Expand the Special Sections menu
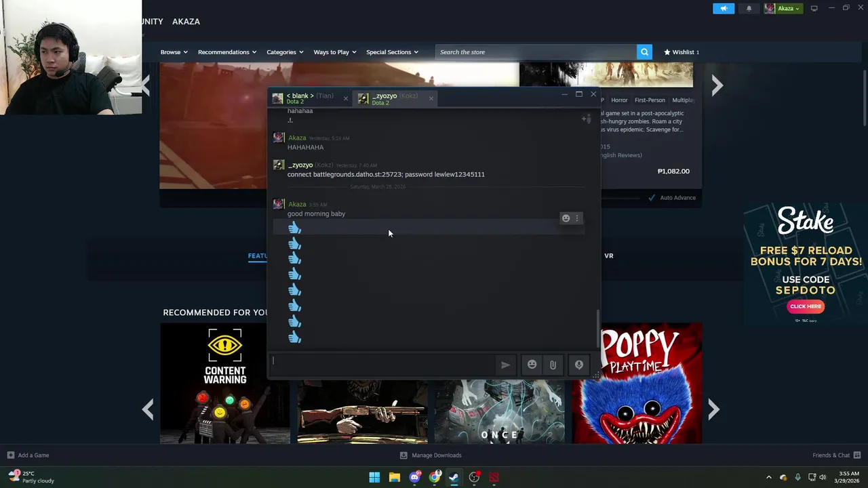 point(392,52)
